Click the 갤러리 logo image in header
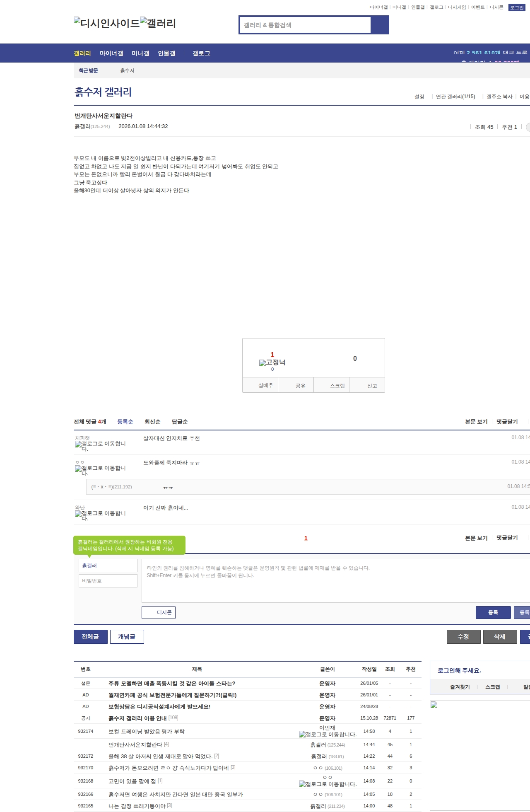This screenshot has height=812, width=530. (158, 23)
